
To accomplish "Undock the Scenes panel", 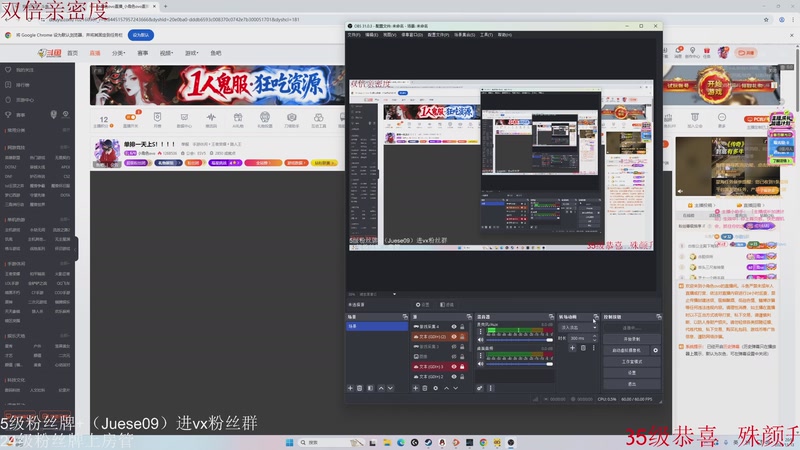I will click(x=405, y=317).
